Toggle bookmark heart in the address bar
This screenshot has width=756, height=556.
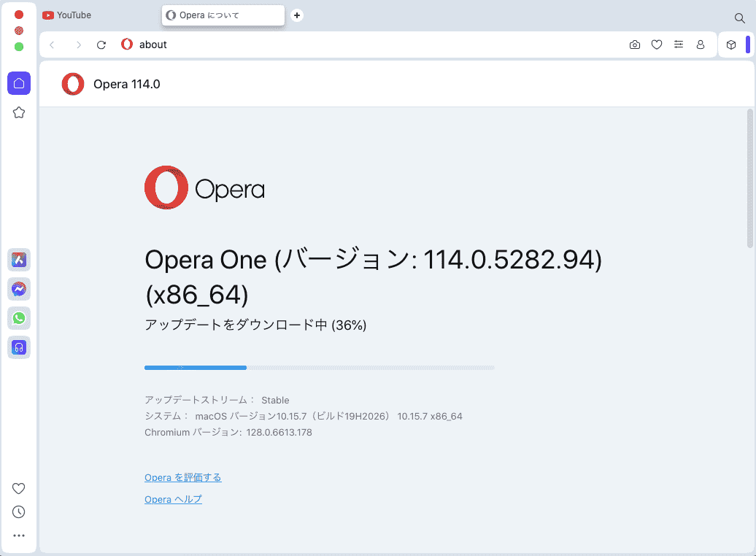pyautogui.click(x=656, y=45)
